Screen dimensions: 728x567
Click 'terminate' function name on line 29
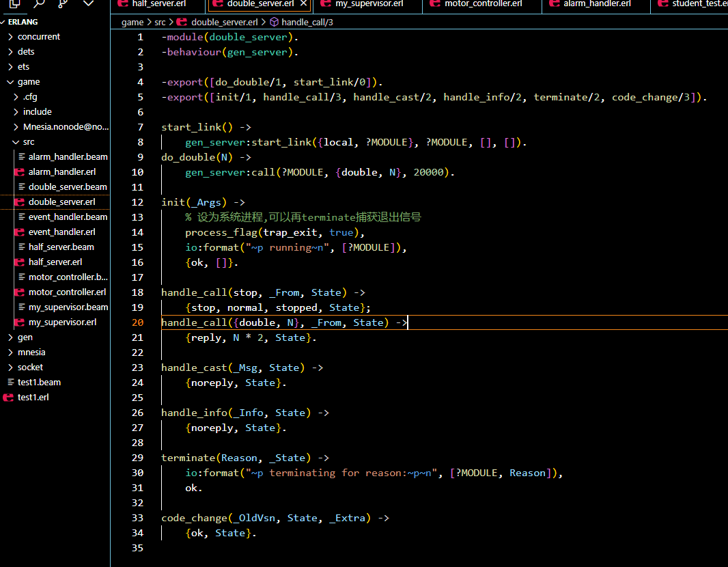pos(188,458)
